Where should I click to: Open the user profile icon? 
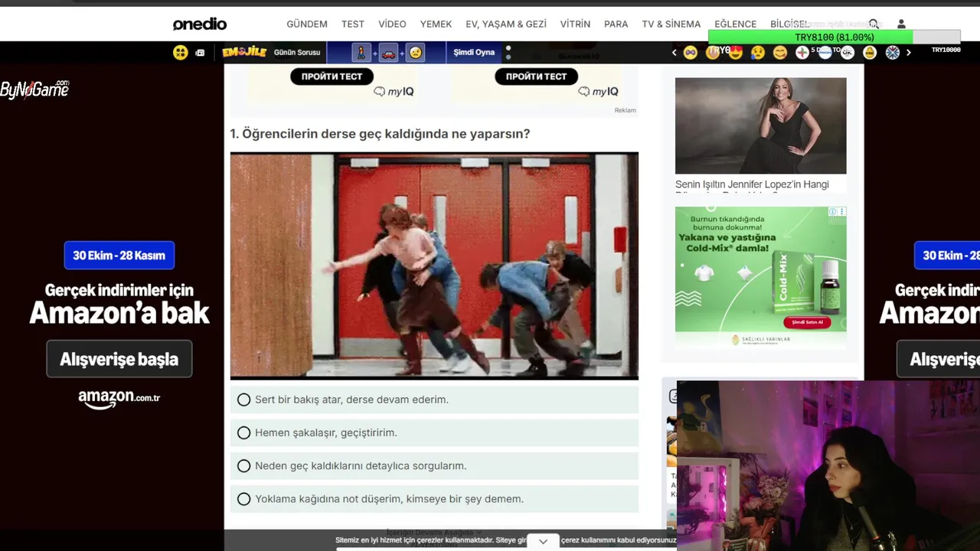click(901, 24)
